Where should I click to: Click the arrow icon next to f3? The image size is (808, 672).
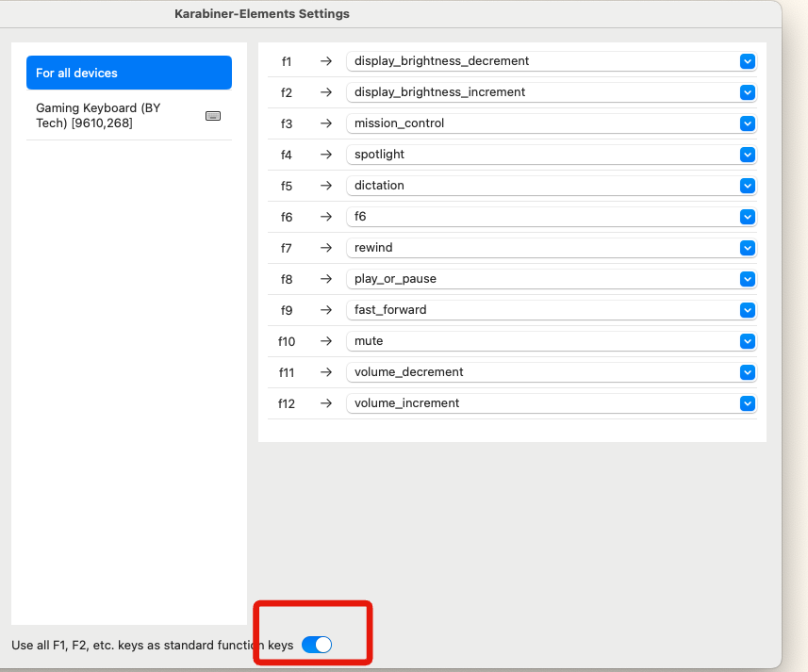(325, 123)
